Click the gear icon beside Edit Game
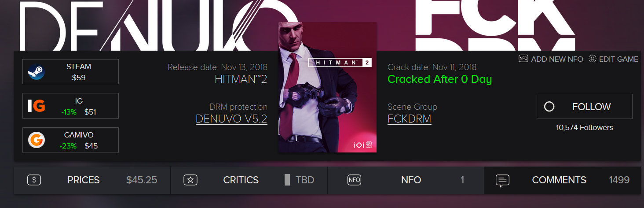The image size is (644, 208). [x=593, y=59]
